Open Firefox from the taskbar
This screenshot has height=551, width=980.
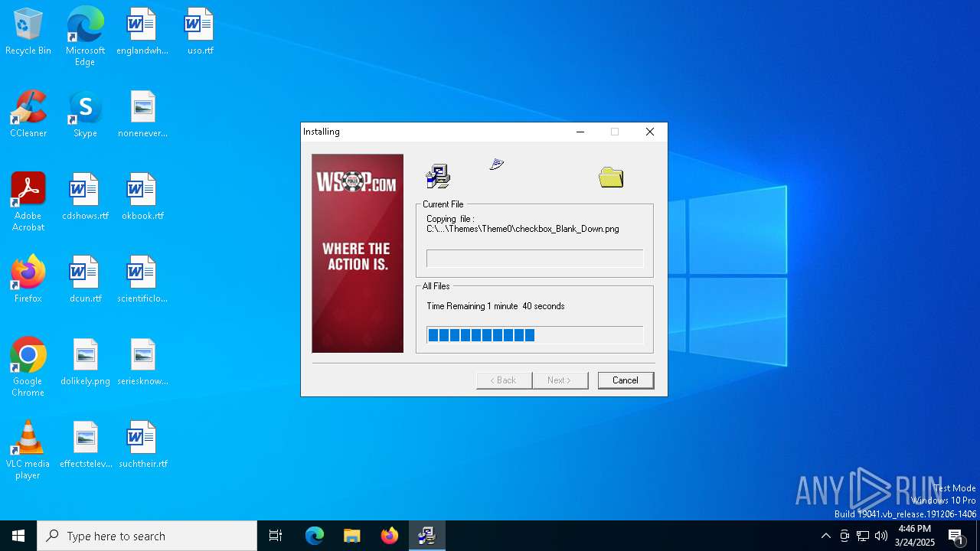click(390, 536)
